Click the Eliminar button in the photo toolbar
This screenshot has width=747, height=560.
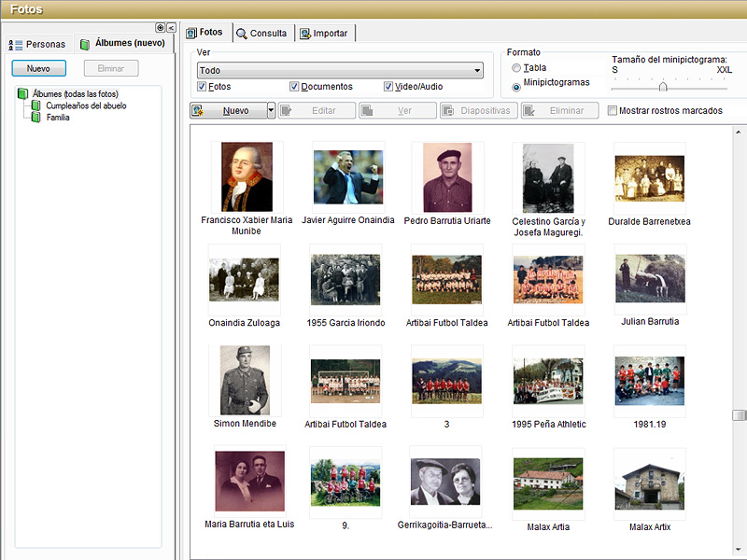pos(559,110)
